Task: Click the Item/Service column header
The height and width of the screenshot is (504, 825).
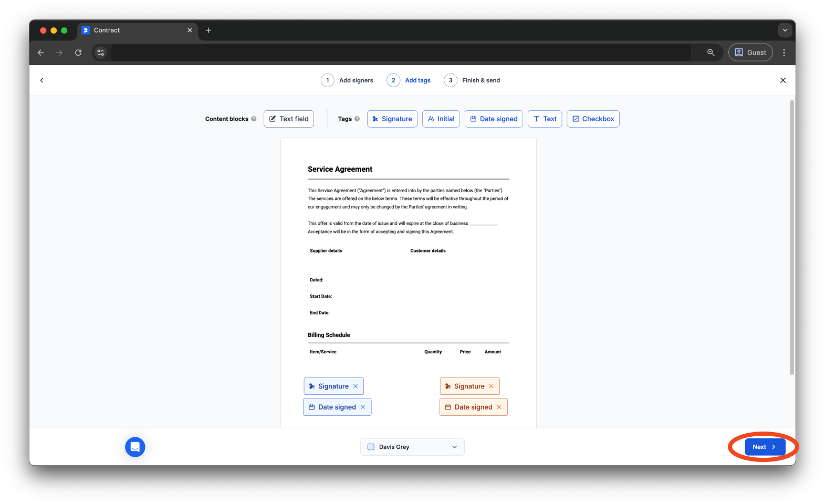Action: pyautogui.click(x=323, y=352)
